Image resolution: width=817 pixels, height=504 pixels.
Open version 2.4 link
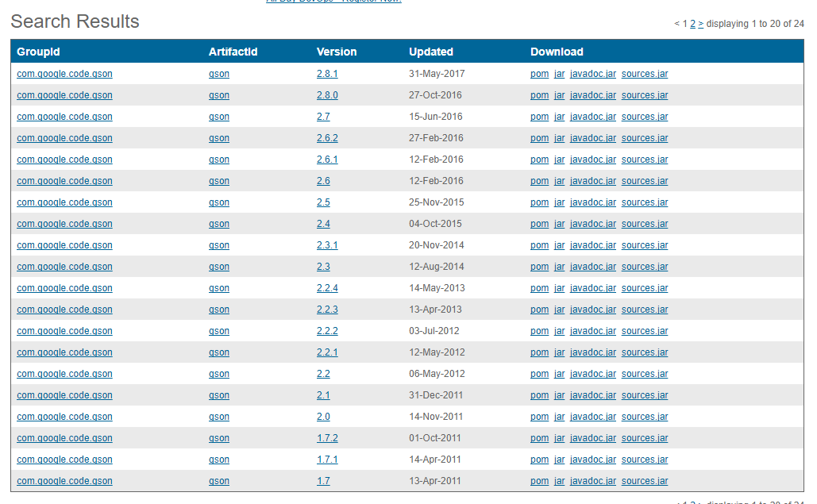(x=323, y=224)
